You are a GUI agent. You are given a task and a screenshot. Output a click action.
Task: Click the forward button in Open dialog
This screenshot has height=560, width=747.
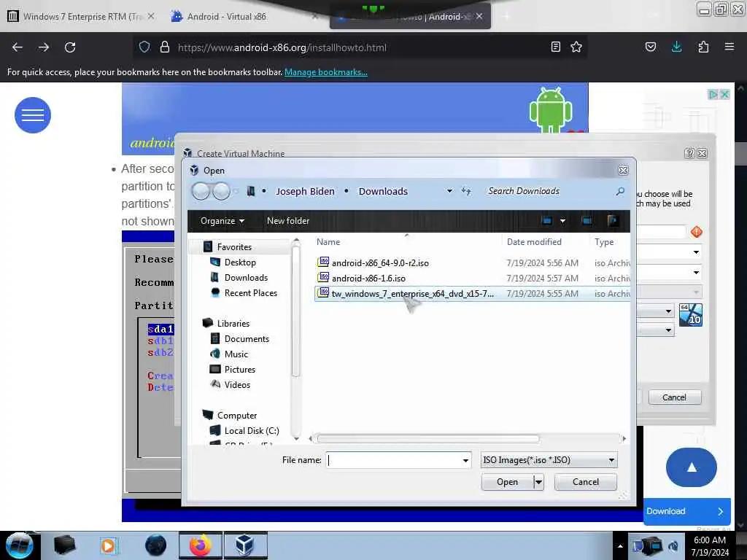coord(221,192)
